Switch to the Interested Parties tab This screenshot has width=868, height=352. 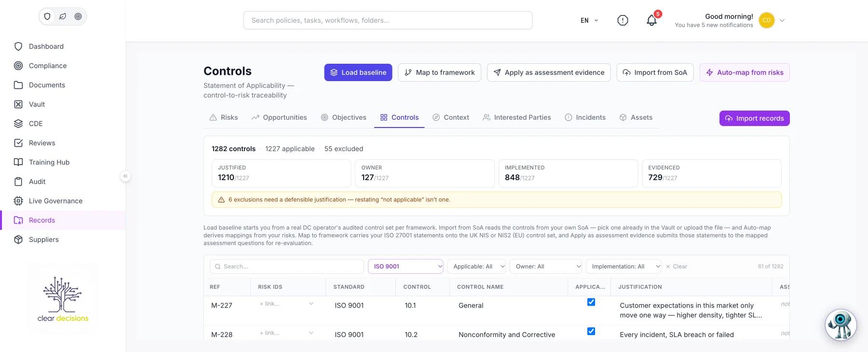point(517,117)
